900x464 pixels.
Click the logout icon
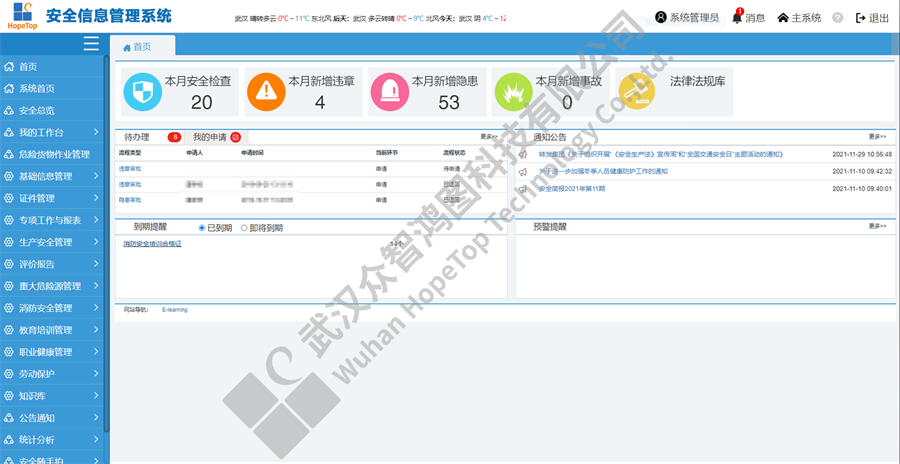tap(860, 18)
